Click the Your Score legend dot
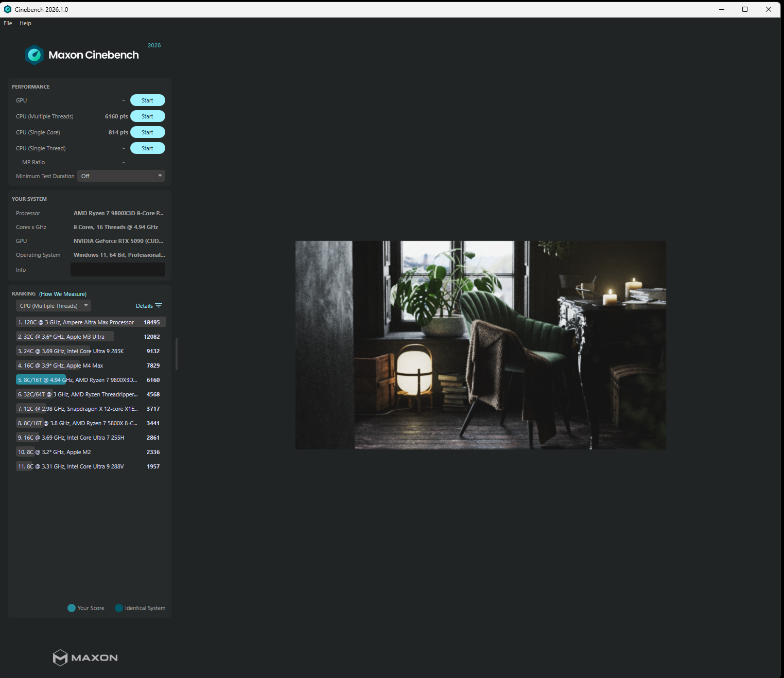This screenshot has height=678, width=784. tap(72, 608)
